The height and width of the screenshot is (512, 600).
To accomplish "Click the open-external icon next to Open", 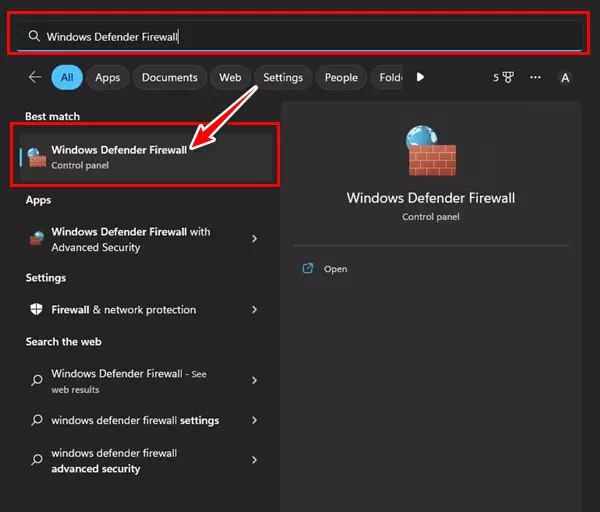I will (x=308, y=269).
